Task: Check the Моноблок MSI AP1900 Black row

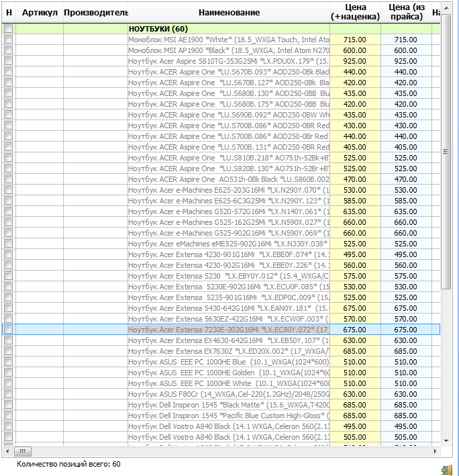Action: pyautogui.click(x=9, y=50)
